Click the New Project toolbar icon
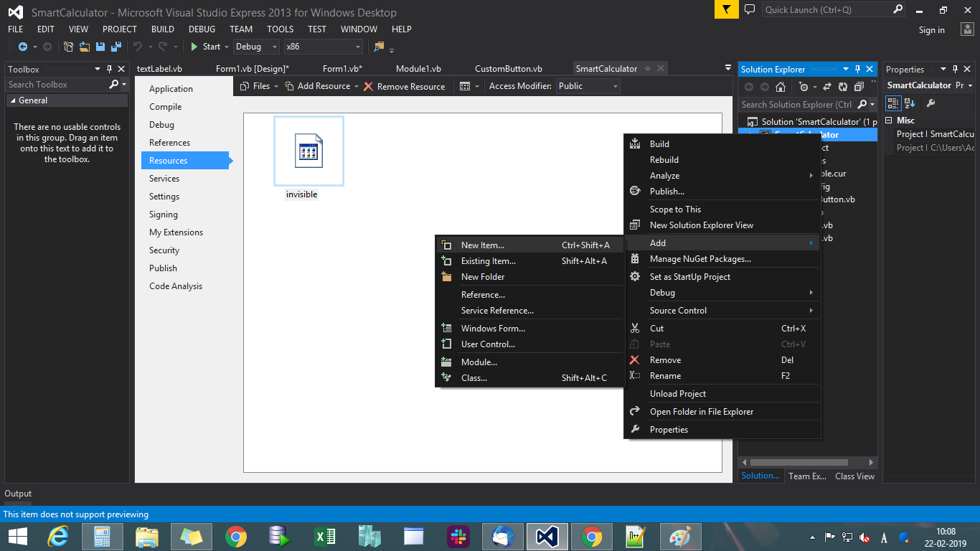980x551 pixels. click(x=69, y=47)
